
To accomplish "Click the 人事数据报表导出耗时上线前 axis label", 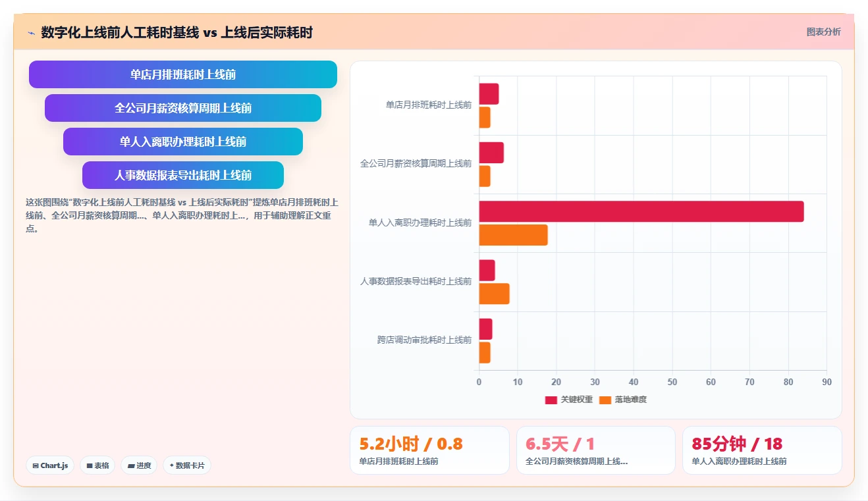I will click(416, 282).
